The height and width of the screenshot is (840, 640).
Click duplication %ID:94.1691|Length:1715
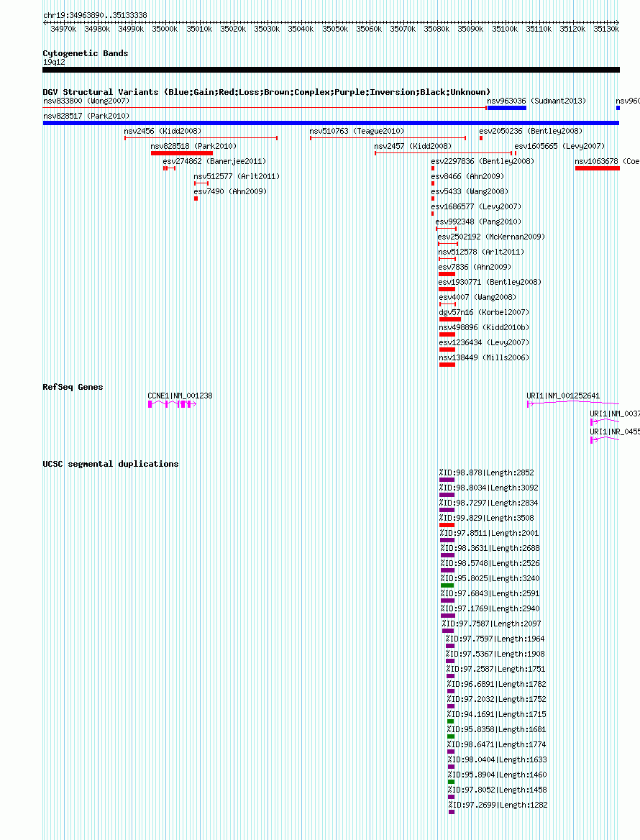coord(496,713)
